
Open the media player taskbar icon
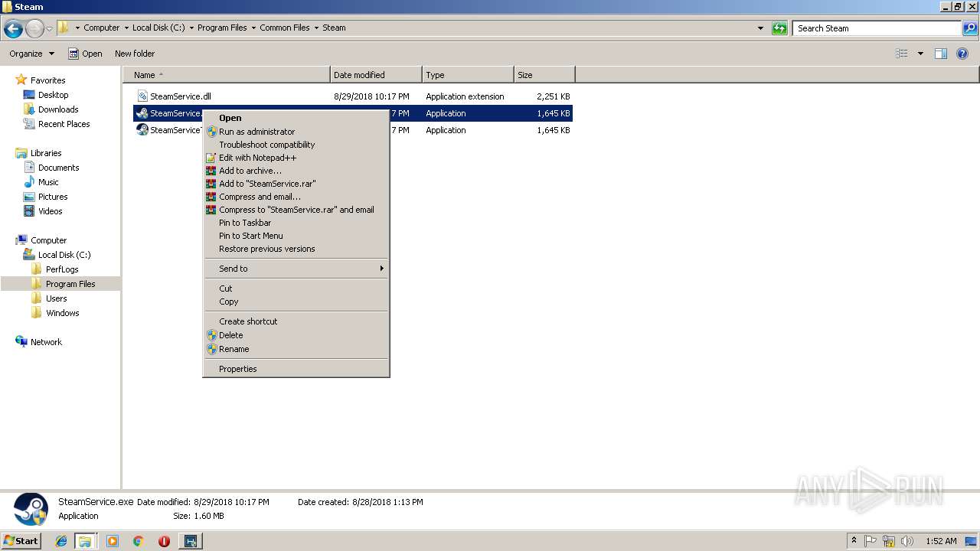pyautogui.click(x=113, y=541)
